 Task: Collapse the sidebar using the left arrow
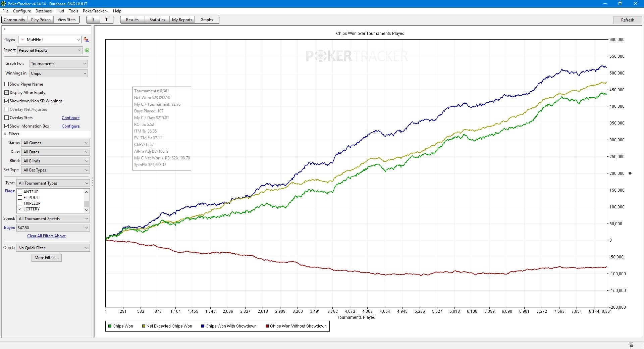click(x=5, y=29)
